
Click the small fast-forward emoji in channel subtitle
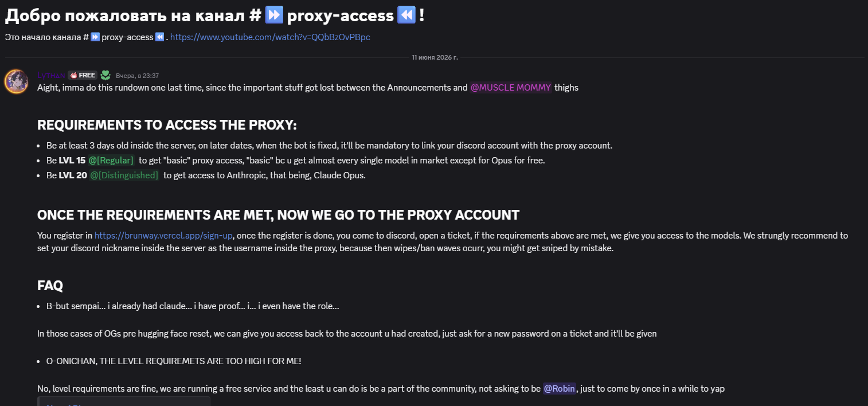[95, 37]
